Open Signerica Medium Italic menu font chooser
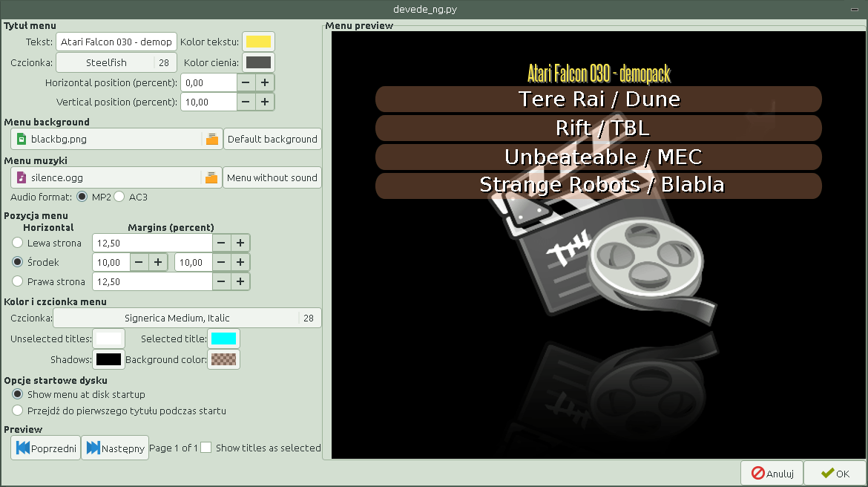The width and height of the screenshot is (868, 487). coord(187,318)
